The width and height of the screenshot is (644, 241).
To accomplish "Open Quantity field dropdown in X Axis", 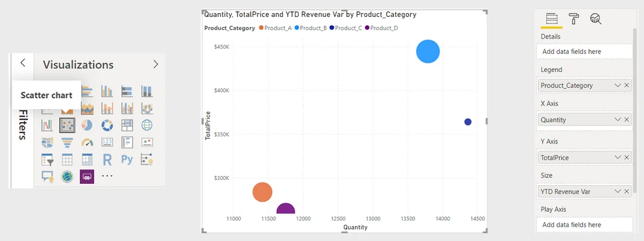I will coord(618,120).
